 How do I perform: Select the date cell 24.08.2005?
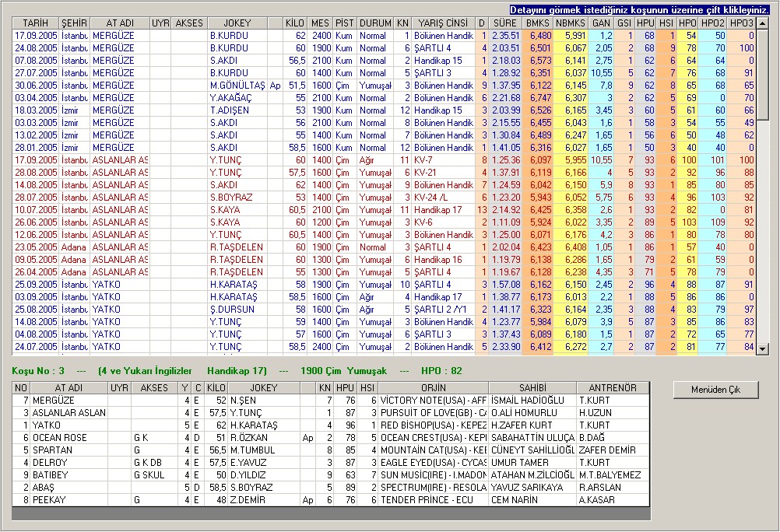click(x=36, y=48)
